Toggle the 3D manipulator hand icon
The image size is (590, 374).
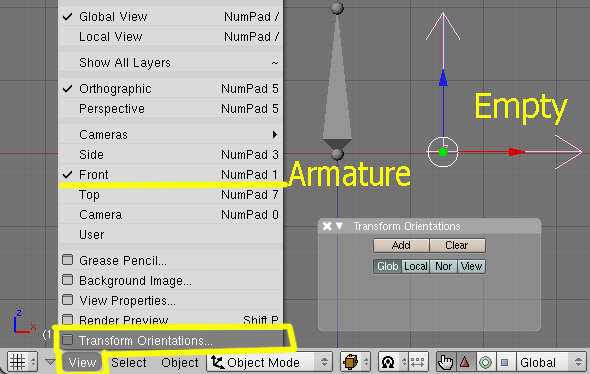pyautogui.click(x=446, y=362)
